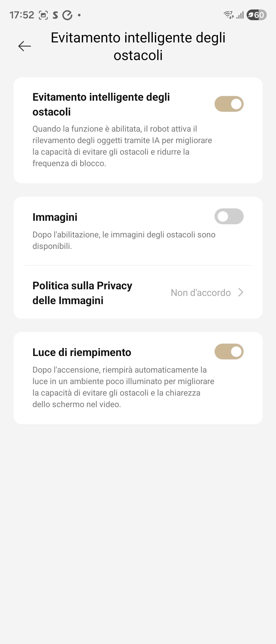Image resolution: width=276 pixels, height=644 pixels.
Task: Select the Immagini setting label
Action: click(x=55, y=217)
